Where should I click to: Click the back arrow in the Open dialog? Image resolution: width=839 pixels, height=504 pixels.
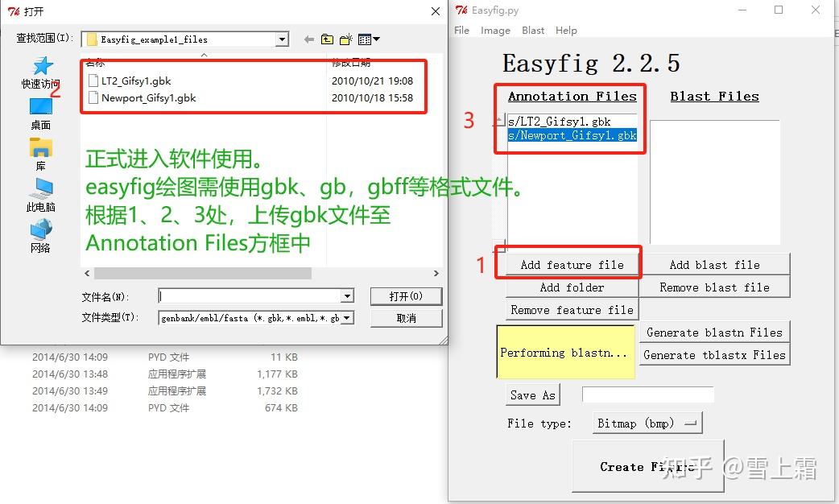308,39
